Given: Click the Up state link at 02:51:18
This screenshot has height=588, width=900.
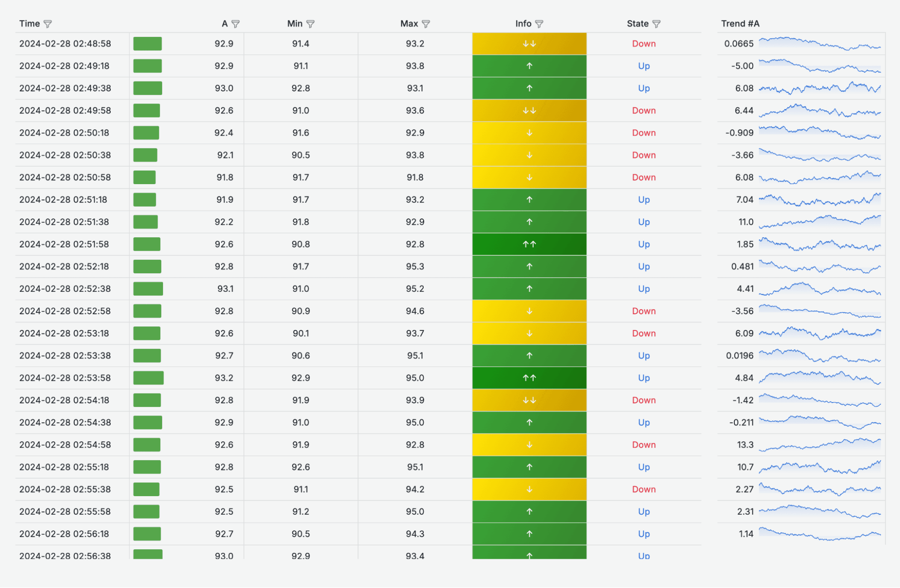Looking at the screenshot, I should point(644,199).
